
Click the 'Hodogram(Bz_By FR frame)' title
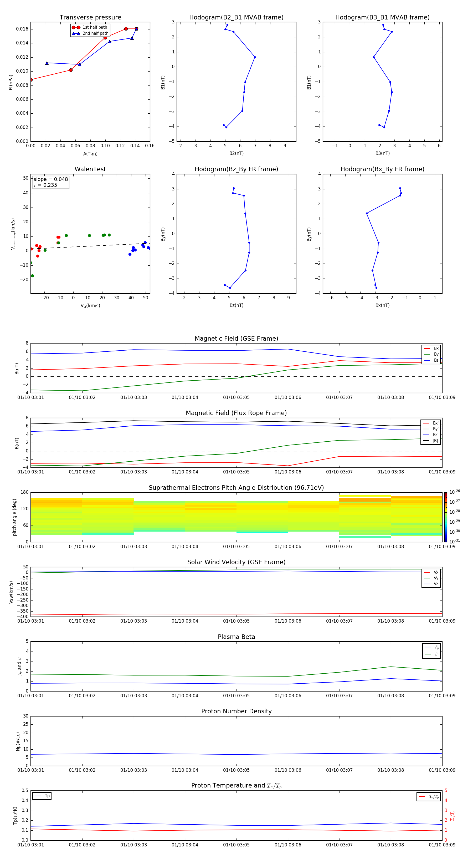coord(236,169)
